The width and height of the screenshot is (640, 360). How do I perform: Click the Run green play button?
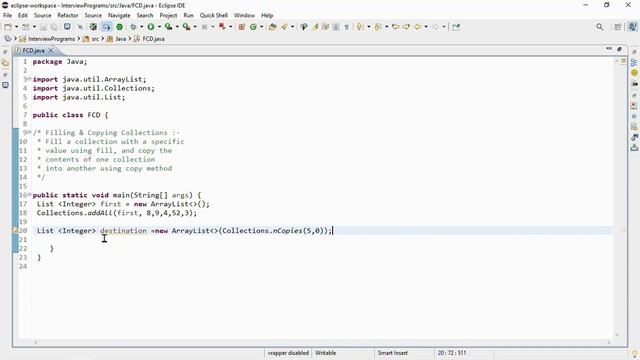pos(151,27)
